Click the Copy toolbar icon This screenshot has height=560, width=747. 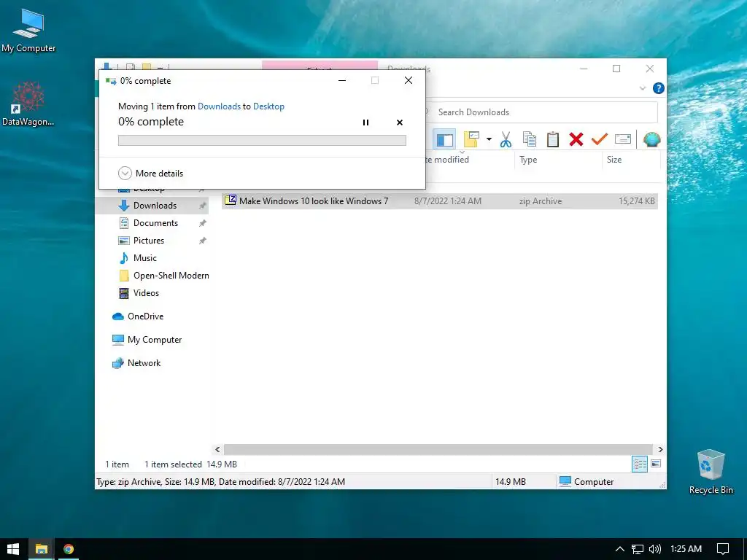pos(530,139)
